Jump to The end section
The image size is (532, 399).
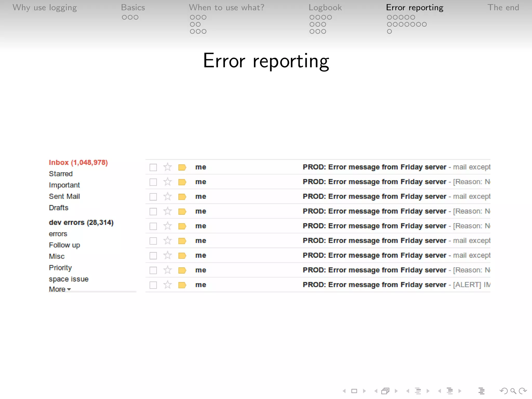click(x=503, y=8)
